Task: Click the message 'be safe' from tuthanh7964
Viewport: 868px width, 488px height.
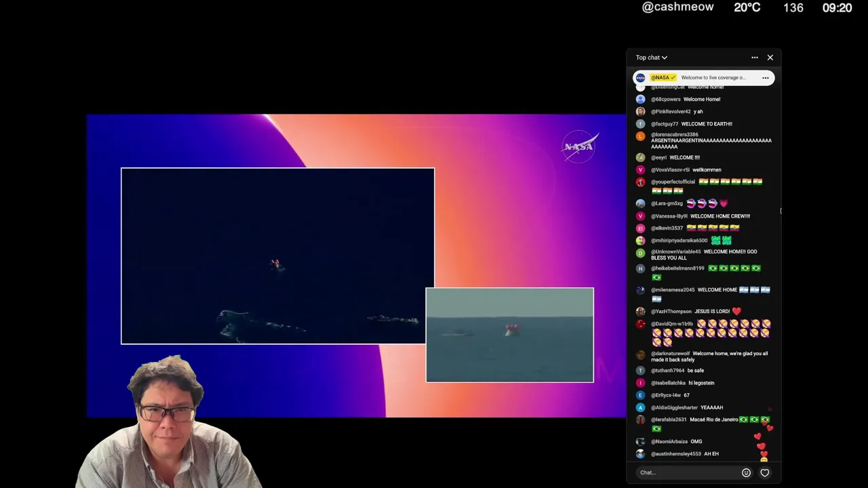Action: click(696, 371)
